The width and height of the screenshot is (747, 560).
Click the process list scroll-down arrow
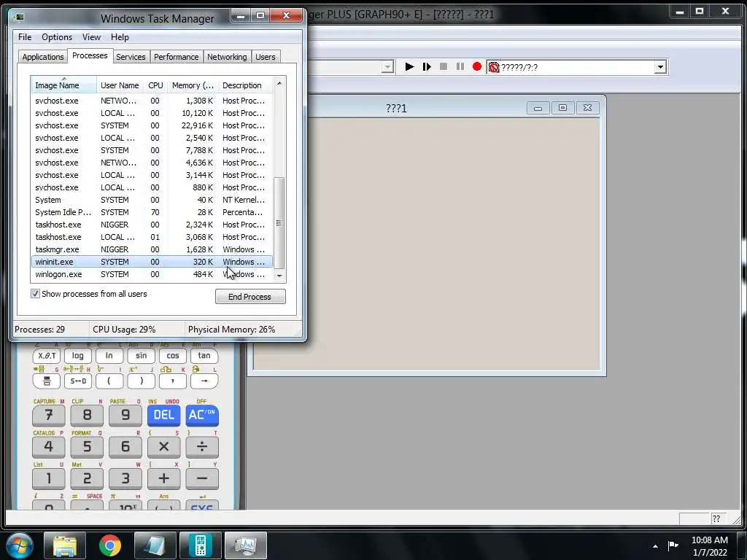coord(279,276)
